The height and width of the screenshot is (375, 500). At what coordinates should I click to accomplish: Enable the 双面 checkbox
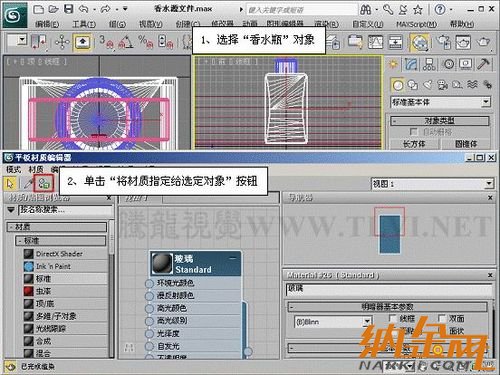tap(442, 318)
